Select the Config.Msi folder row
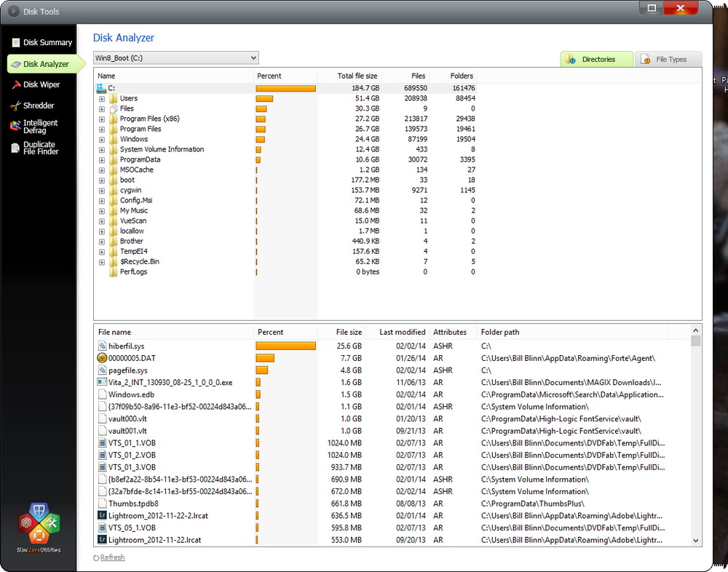The height and width of the screenshot is (572, 728). [x=285, y=201]
